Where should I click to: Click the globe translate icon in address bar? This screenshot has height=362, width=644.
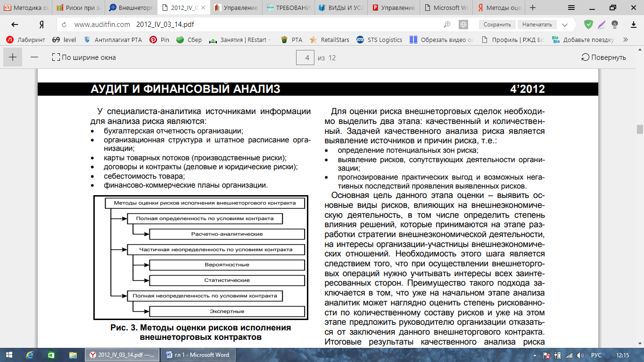click(x=464, y=25)
